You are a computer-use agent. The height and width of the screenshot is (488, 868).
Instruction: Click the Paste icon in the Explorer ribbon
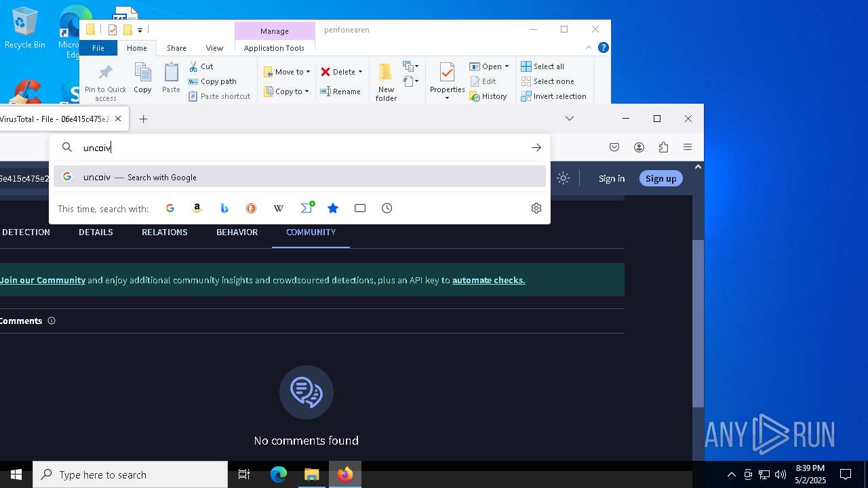point(171,78)
